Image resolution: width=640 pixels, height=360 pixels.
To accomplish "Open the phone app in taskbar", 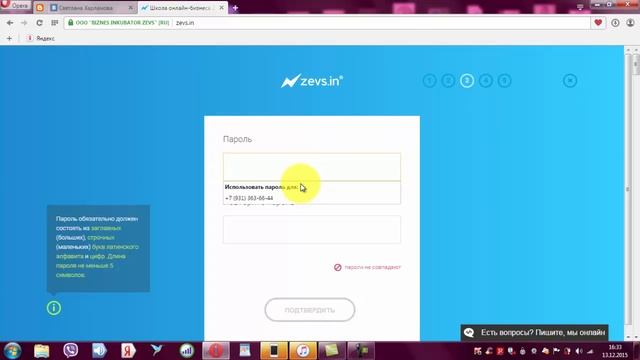I will pos(274,351).
